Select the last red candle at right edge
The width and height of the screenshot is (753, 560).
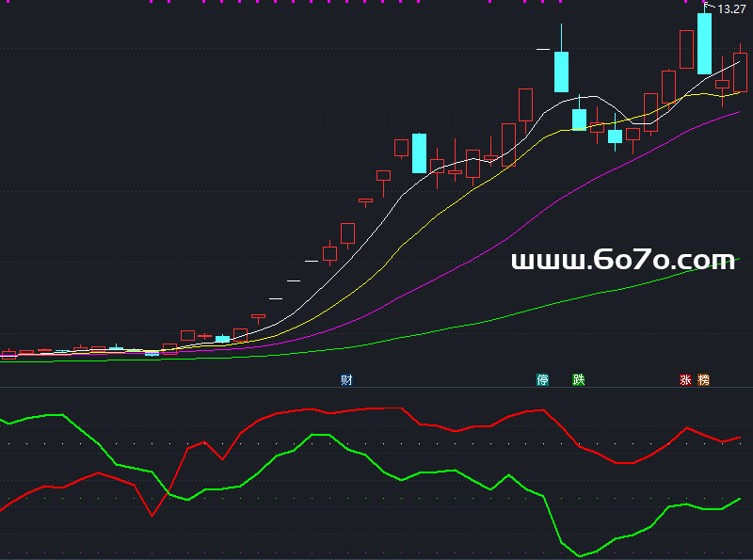pos(740,72)
